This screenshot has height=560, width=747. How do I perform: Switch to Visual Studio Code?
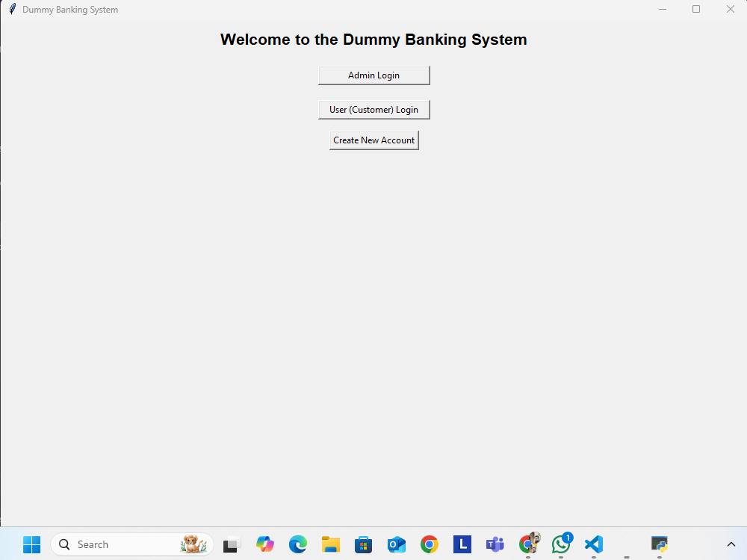594,544
